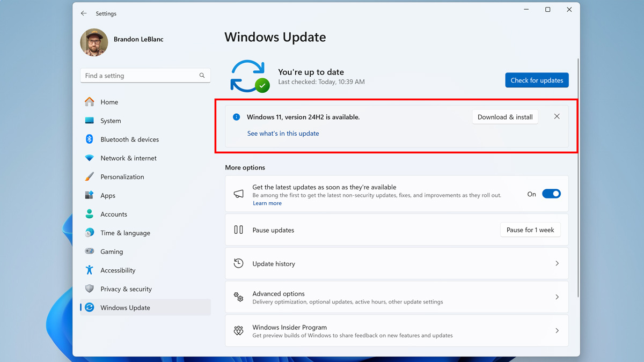
Task: Click Brandon LeBlanc profile picture
Action: [94, 42]
